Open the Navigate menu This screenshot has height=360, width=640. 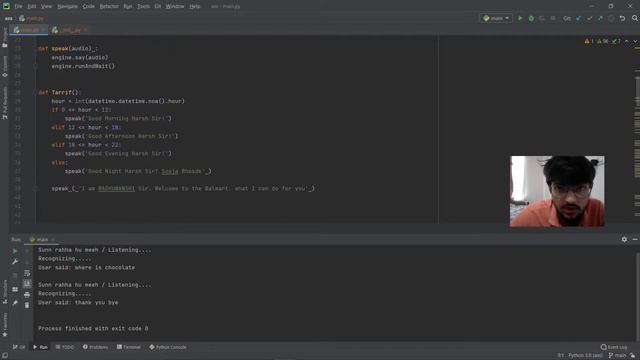(67, 7)
